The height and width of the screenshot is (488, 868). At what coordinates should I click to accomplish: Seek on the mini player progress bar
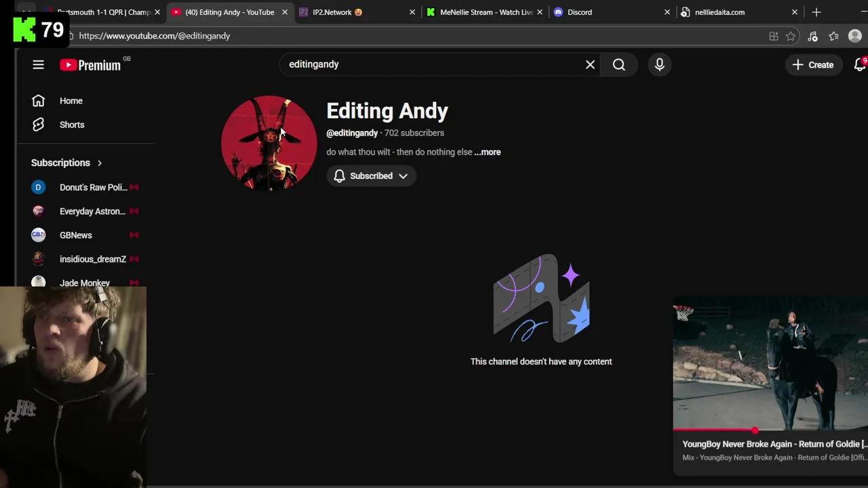[770, 430]
